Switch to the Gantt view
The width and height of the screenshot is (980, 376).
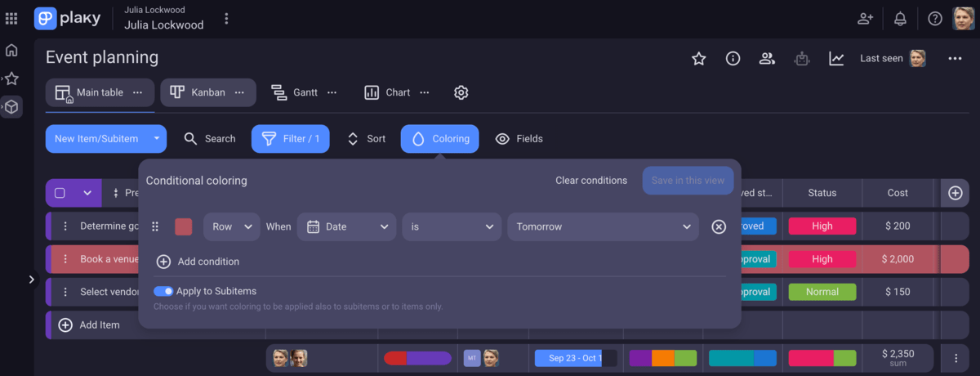295,92
